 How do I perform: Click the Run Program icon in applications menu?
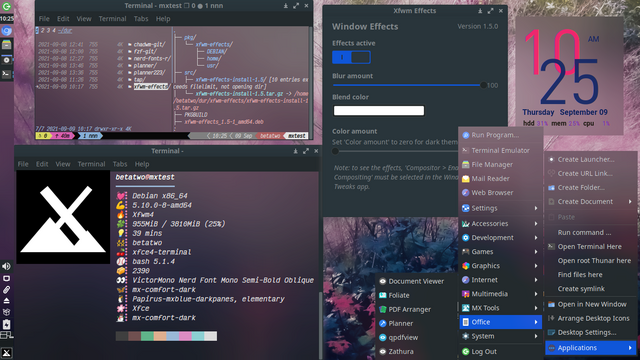(x=465, y=135)
